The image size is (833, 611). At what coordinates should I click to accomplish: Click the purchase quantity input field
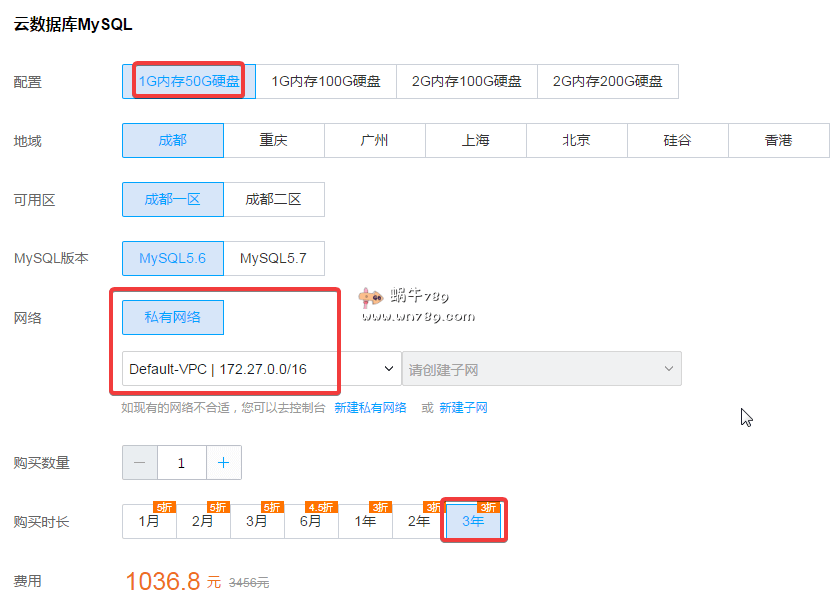coord(181,463)
